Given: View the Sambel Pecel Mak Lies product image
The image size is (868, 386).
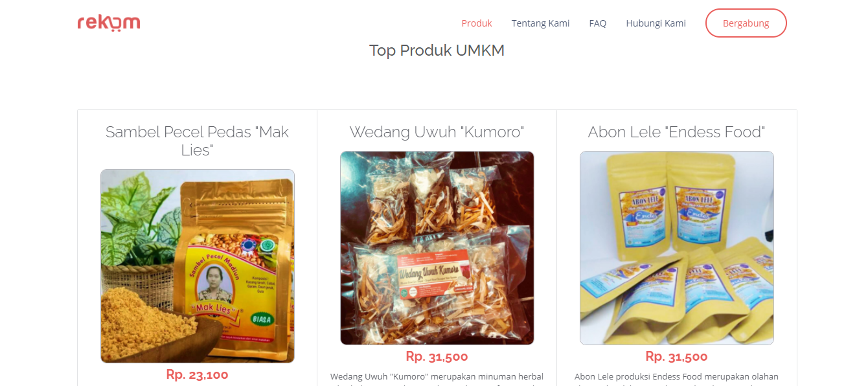Looking at the screenshot, I should click(x=197, y=266).
